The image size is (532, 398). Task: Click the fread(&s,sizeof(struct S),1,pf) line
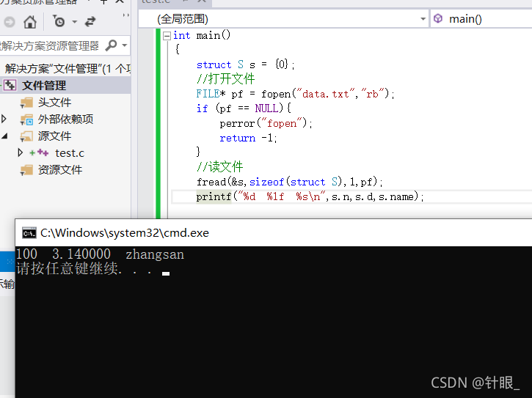point(289,182)
